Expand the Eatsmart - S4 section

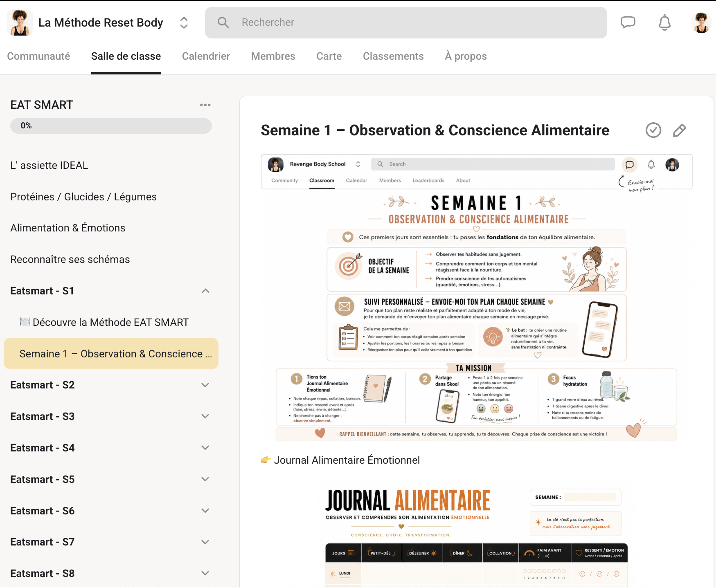click(205, 448)
